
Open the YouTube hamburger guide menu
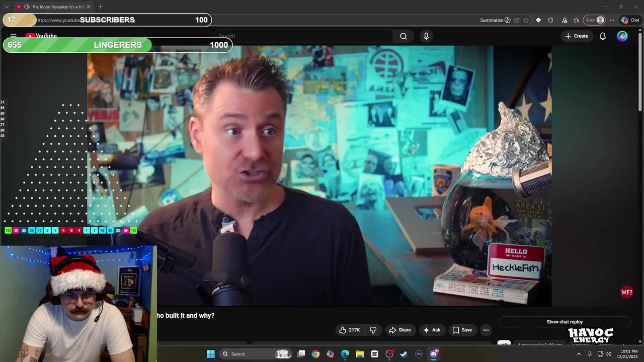click(14, 36)
